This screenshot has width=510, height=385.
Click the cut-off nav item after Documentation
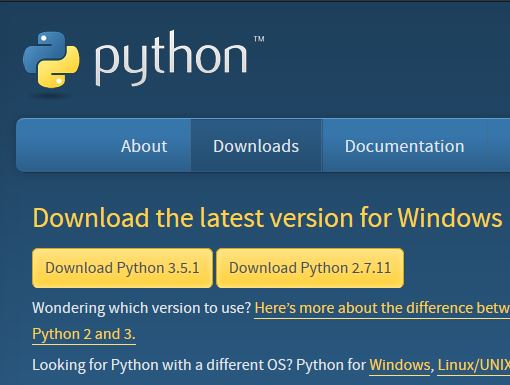click(x=499, y=146)
